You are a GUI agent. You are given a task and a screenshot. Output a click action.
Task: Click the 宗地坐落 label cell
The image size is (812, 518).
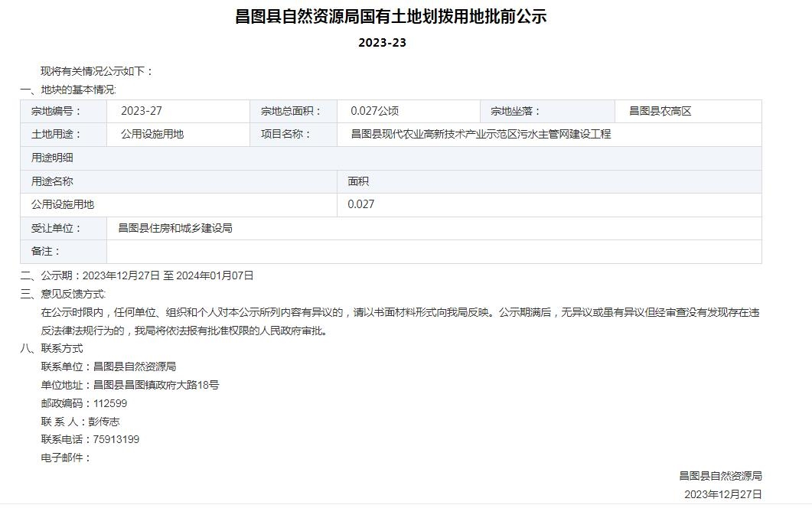(547, 111)
